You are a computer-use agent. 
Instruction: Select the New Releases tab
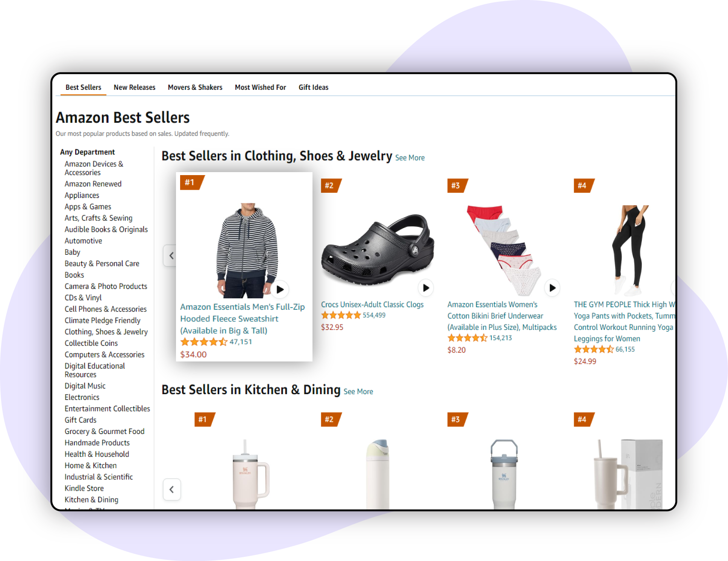point(134,87)
